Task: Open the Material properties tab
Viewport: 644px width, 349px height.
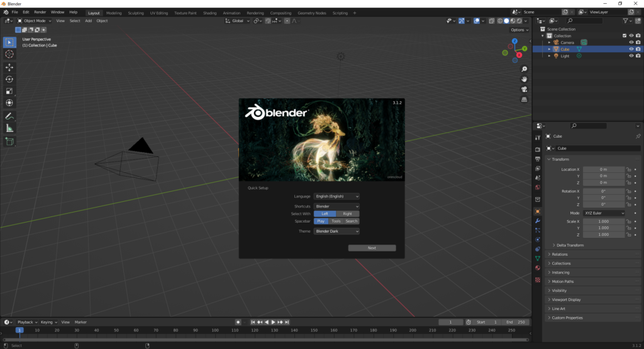Action: (538, 268)
